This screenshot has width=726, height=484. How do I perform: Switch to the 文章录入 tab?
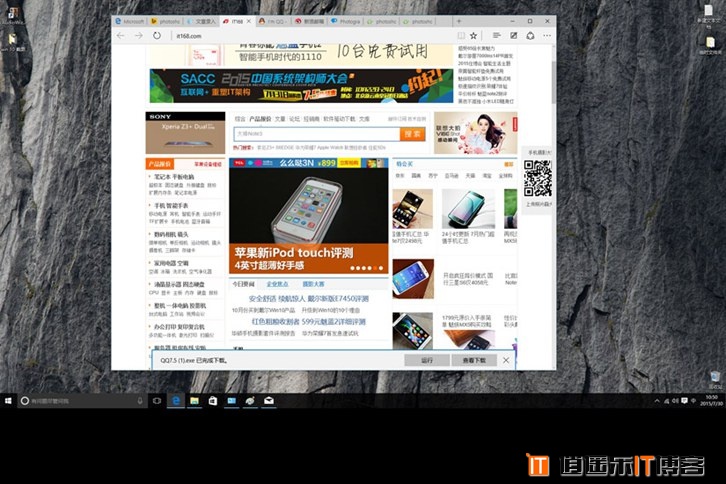point(201,21)
